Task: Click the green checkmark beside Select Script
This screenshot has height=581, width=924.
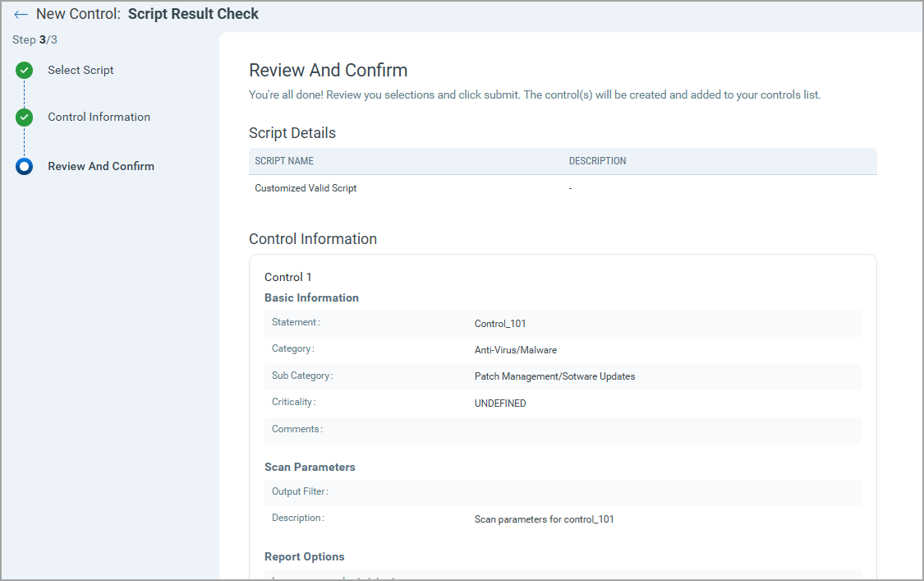Action: click(24, 70)
